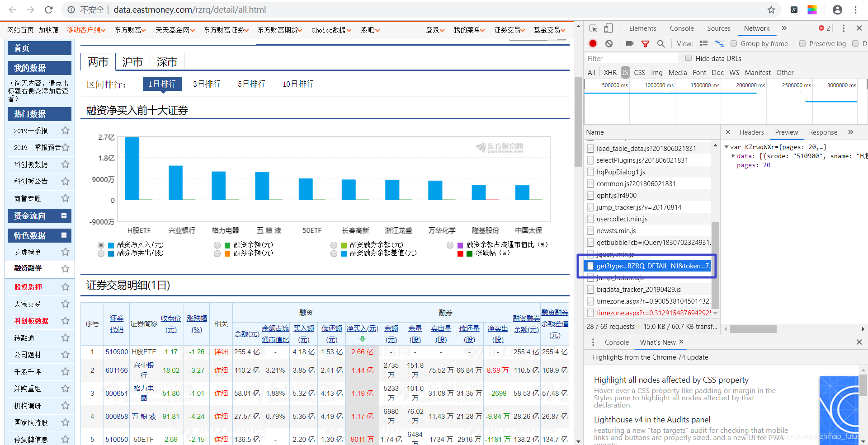Reload the page
The height and width of the screenshot is (445, 868).
[x=49, y=9]
